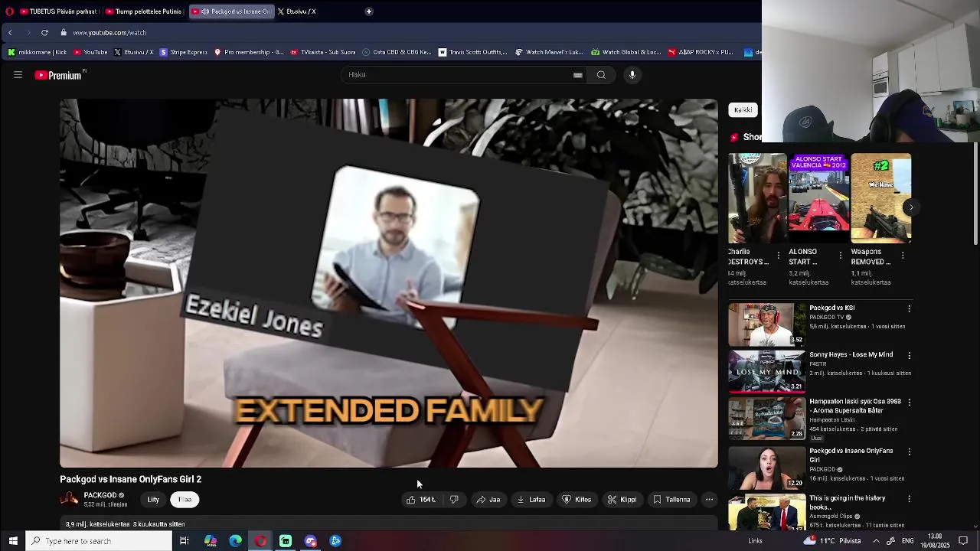The width and height of the screenshot is (980, 551).
Task: Open options for the ALONSO START short
Action: 841,256
